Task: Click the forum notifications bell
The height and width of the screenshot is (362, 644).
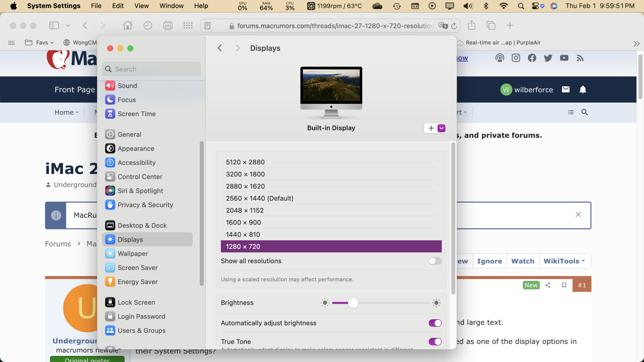Action: point(582,89)
